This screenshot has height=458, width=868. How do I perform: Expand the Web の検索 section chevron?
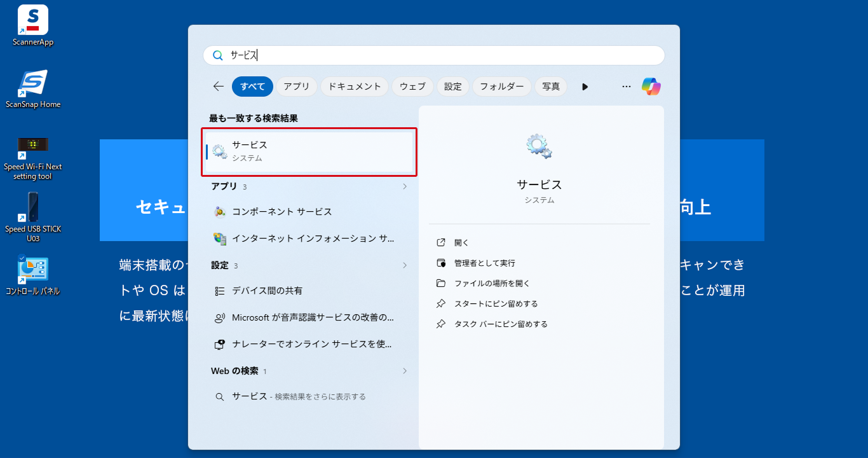coord(405,371)
